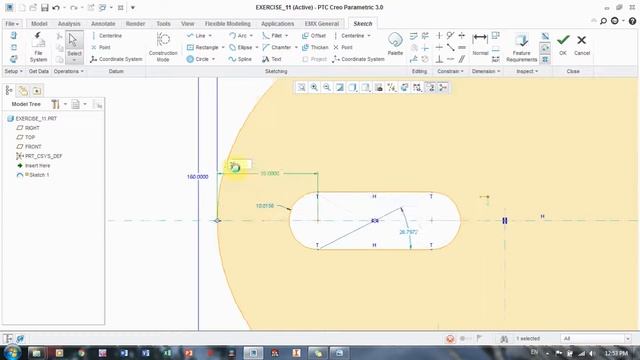The width and height of the screenshot is (640, 360).
Task: Open File System to import data
Action: [38, 47]
